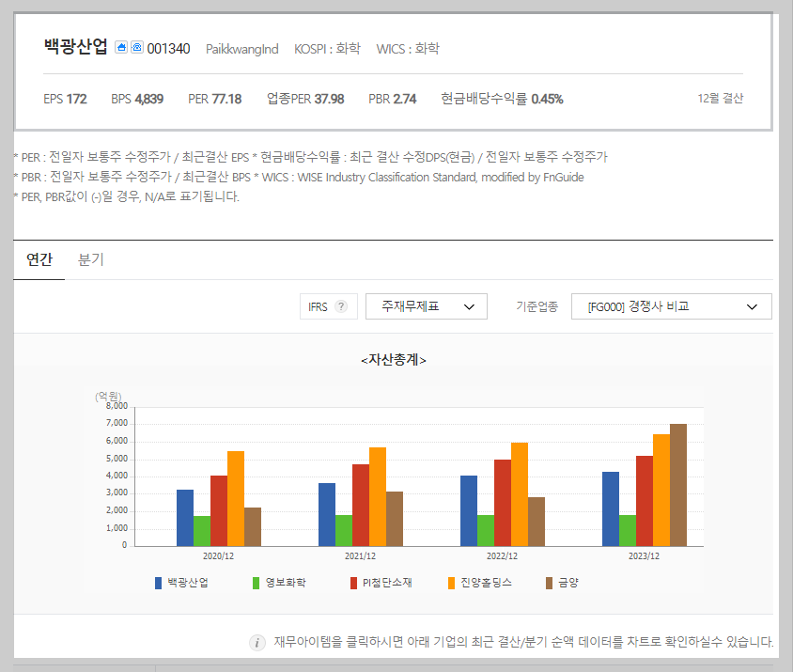Viewport: 793px width, 672px height.
Task: Toggle 영보화학 series in chart legend
Action: tap(279, 583)
